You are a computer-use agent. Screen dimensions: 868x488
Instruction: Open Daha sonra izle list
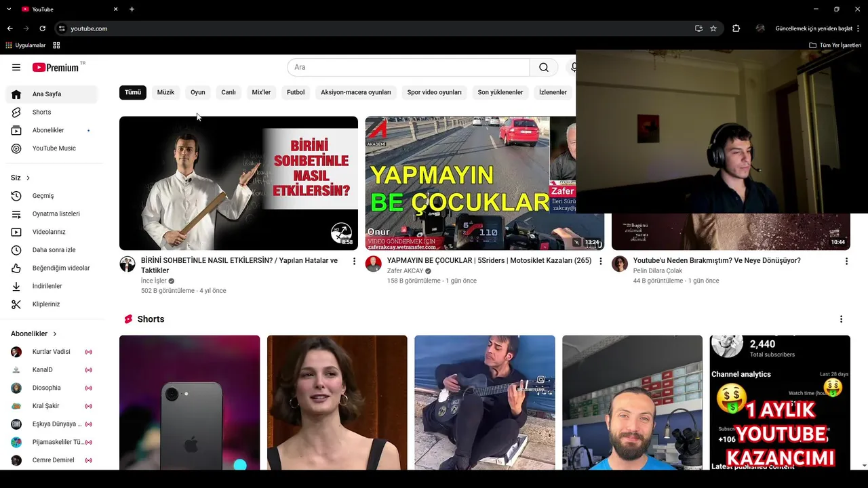coord(52,250)
